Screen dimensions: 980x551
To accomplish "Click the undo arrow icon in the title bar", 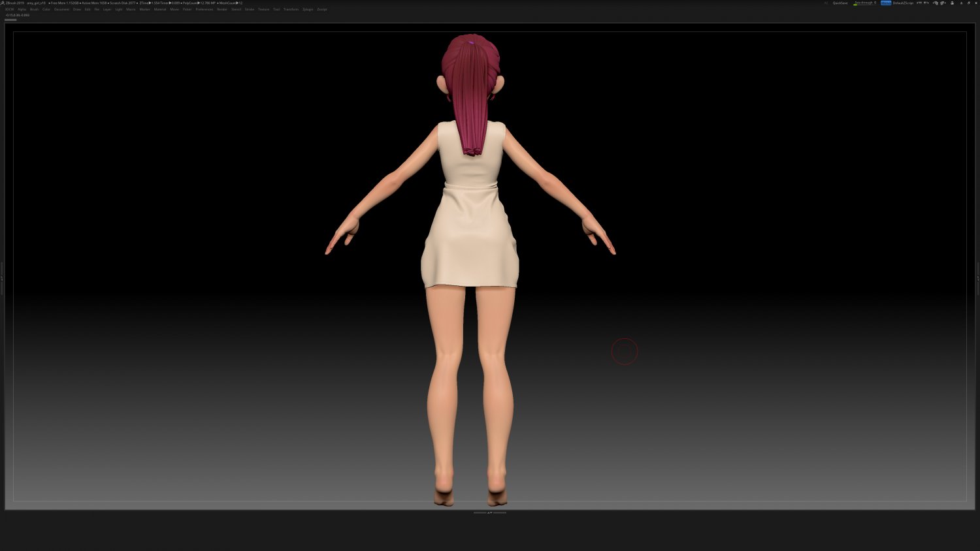I will pos(919,3).
